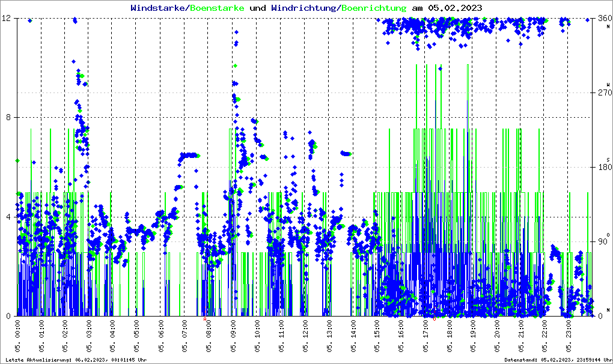
Task: Click the left axis value 12
Action: [8, 18]
